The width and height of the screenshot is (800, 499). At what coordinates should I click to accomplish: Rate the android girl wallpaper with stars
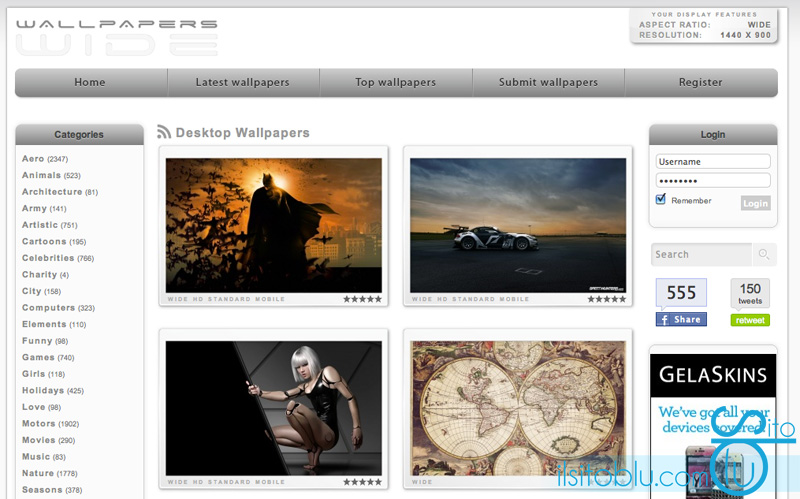[362, 482]
